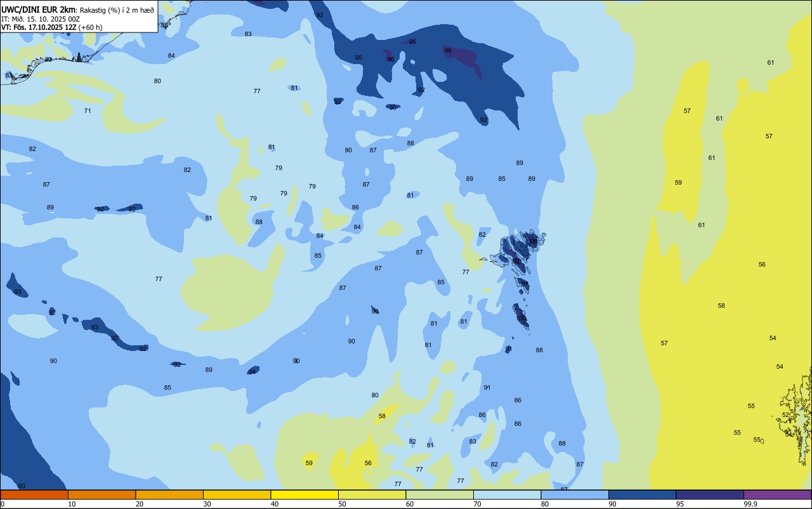The image size is (812, 509).
Task: Click the 0–10 dark orange legend swatch
Action: 34,494
